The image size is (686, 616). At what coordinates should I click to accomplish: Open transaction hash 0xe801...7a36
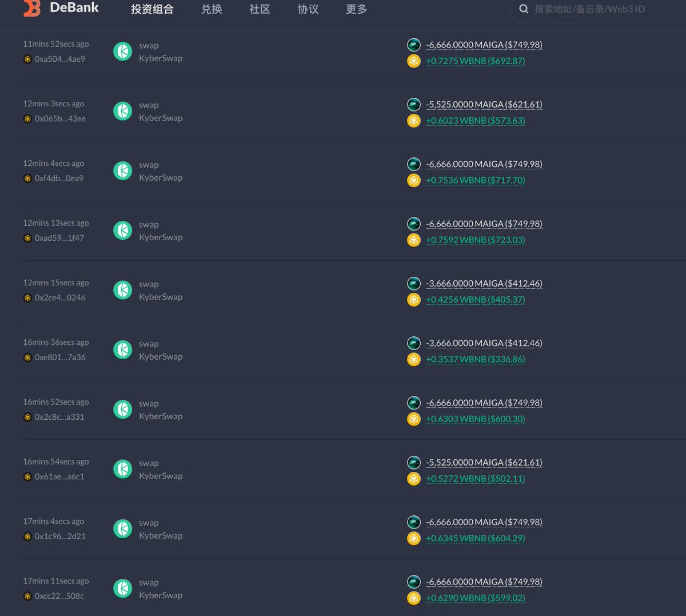[x=60, y=357]
